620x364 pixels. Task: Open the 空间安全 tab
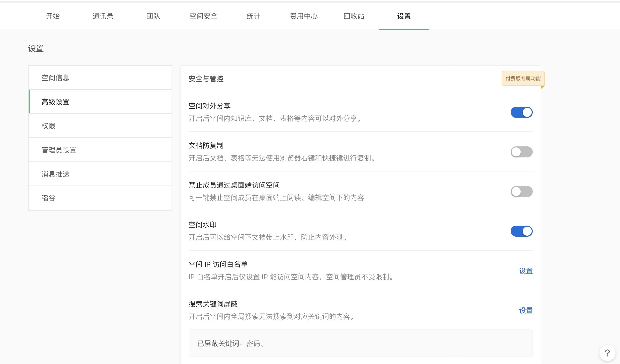tap(203, 16)
